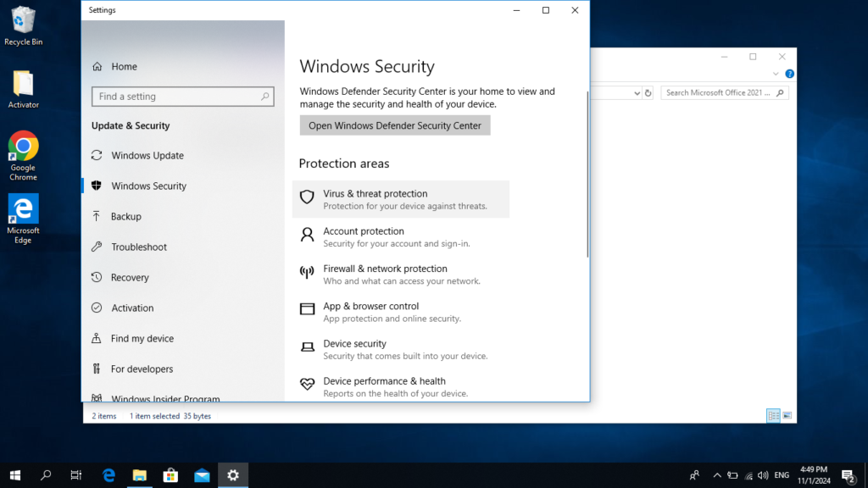Click the Virus & threat protection shield icon
This screenshot has width=868, height=488.
click(307, 197)
